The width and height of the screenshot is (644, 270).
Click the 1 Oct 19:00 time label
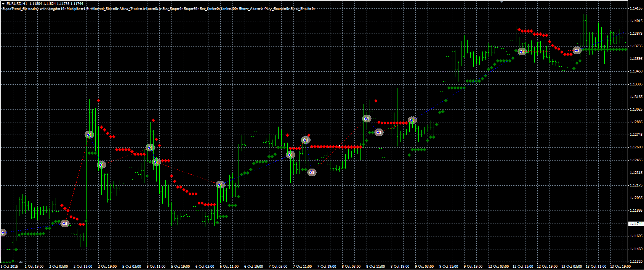(35, 267)
